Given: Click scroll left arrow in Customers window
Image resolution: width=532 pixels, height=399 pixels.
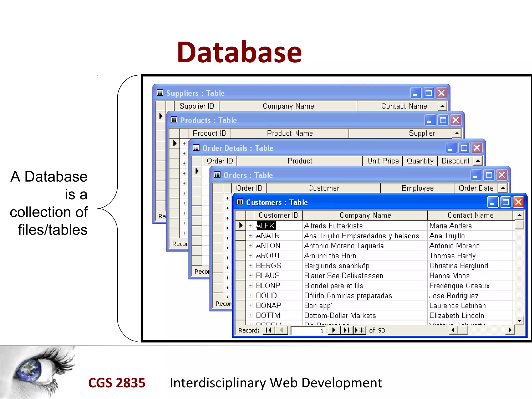Looking at the screenshot, I should pos(453,330).
